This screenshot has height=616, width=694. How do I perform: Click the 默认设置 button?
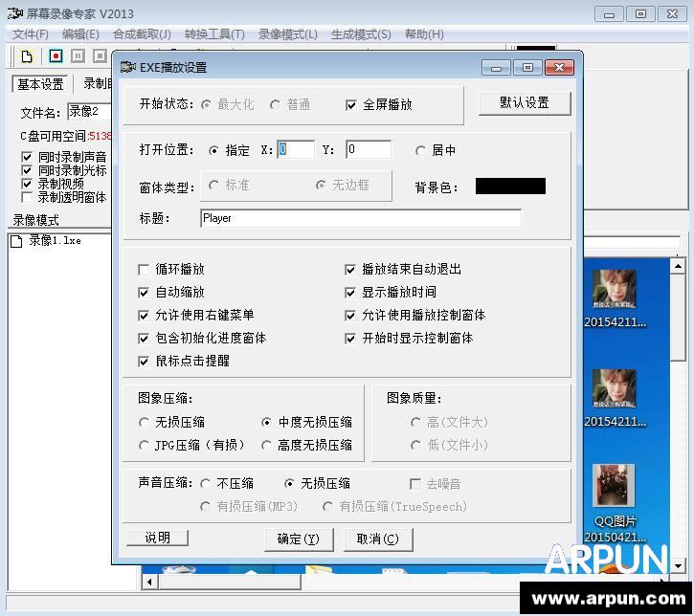tap(524, 103)
